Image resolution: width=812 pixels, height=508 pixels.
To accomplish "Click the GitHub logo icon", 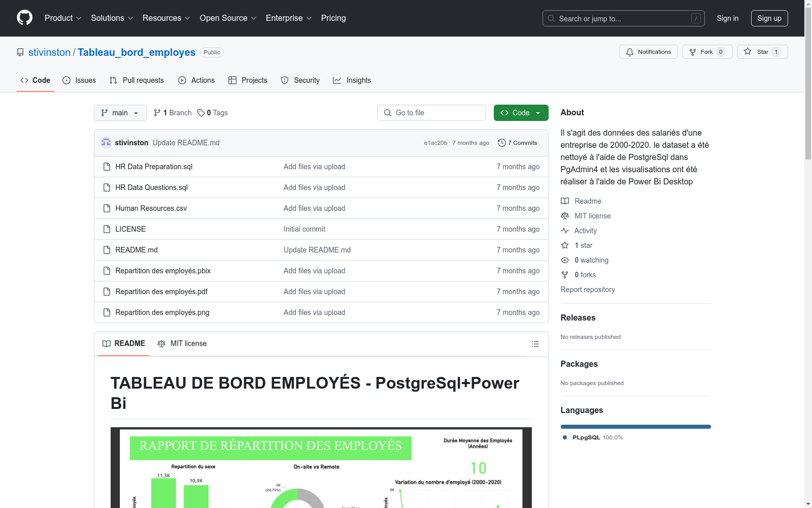I will pyautogui.click(x=24, y=18).
